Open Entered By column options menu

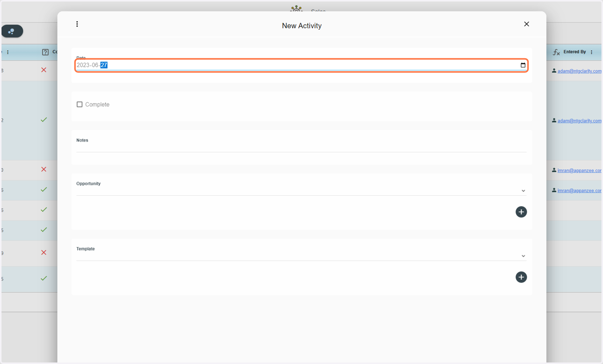(591, 52)
